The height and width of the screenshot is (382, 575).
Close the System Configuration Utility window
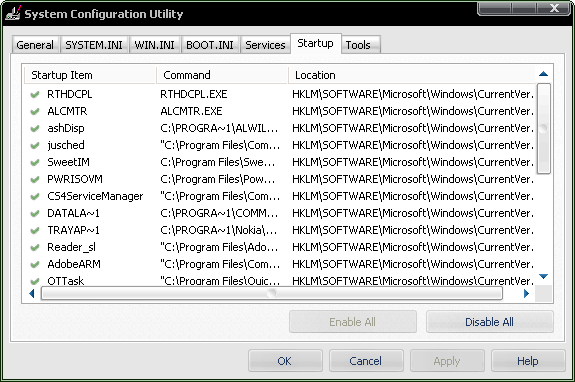(x=554, y=8)
